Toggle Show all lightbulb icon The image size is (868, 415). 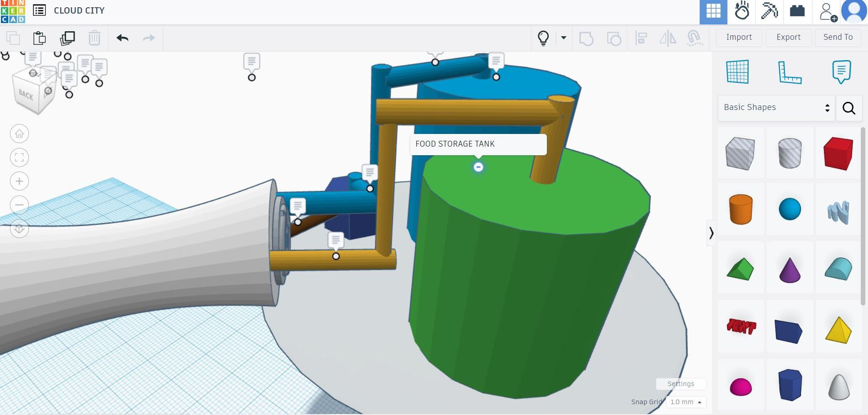pyautogui.click(x=543, y=38)
